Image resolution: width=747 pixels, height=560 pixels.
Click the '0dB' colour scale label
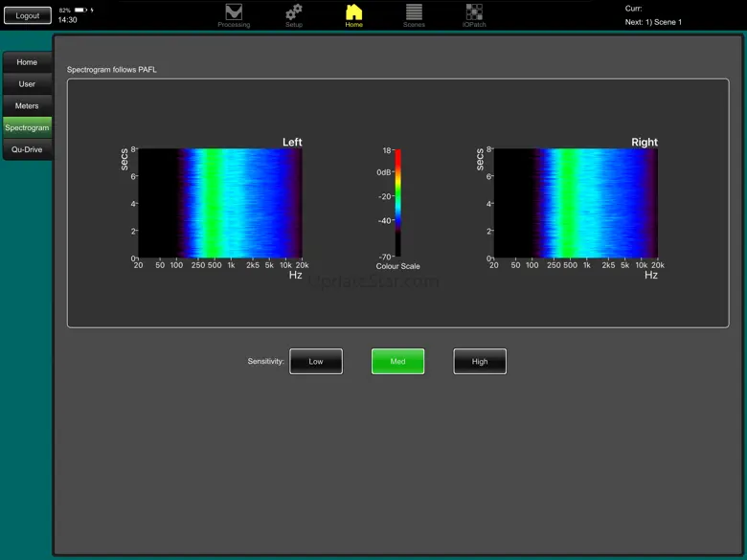pos(384,172)
